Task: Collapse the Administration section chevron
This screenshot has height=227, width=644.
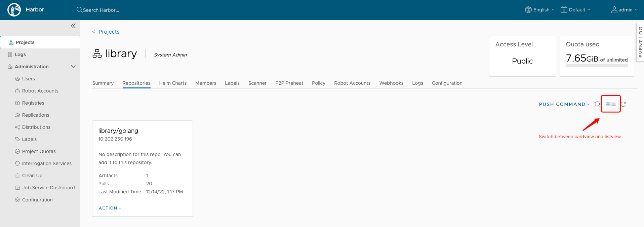Action: (73, 67)
